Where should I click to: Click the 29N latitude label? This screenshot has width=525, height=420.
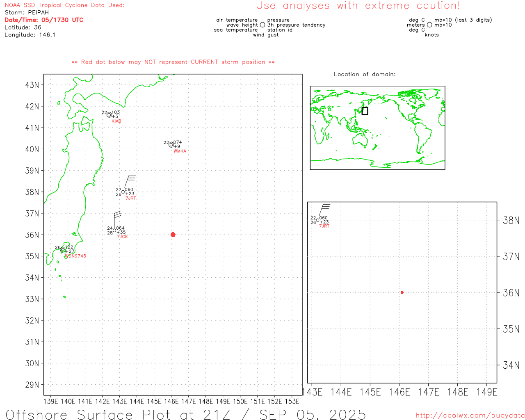32,385
